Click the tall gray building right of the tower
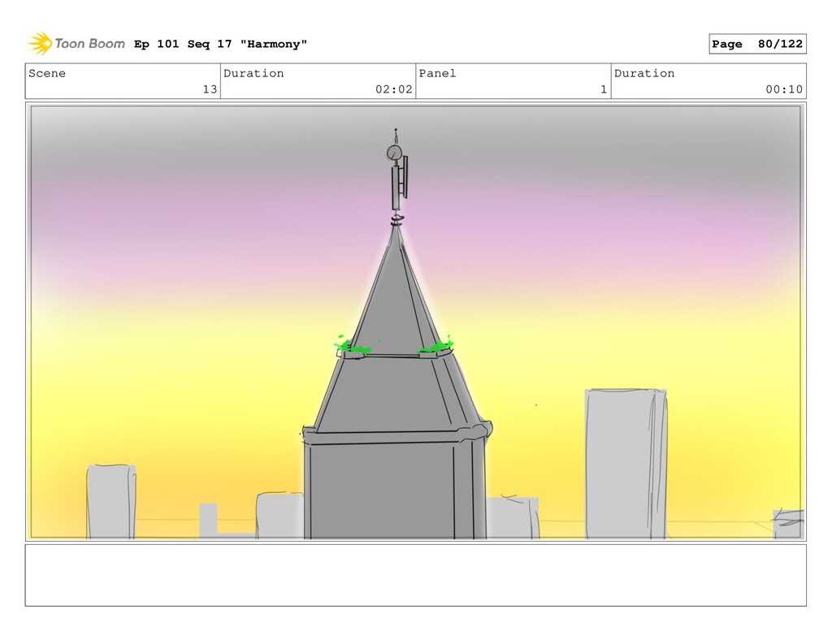Image resolution: width=832 pixels, height=644 pixels. coord(625,463)
